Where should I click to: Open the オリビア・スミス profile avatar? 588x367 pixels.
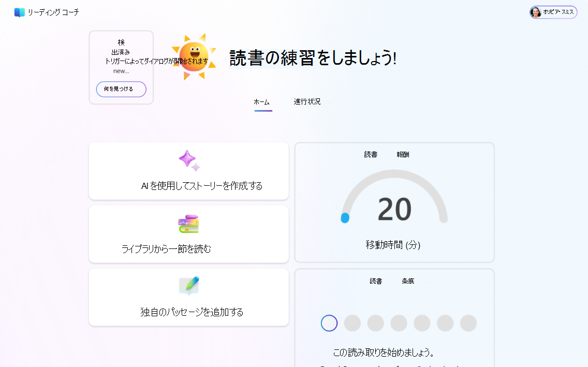click(536, 12)
